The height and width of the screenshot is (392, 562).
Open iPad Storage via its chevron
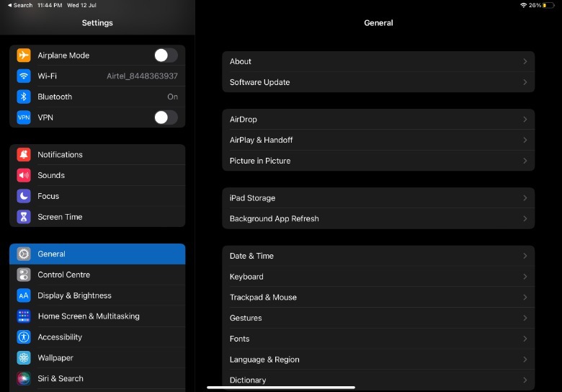[525, 197]
